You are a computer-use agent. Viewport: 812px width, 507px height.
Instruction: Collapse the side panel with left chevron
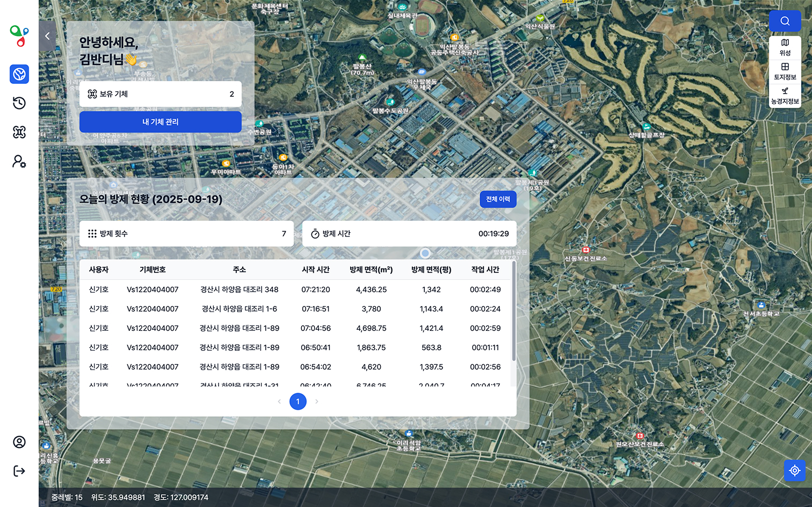click(x=47, y=36)
